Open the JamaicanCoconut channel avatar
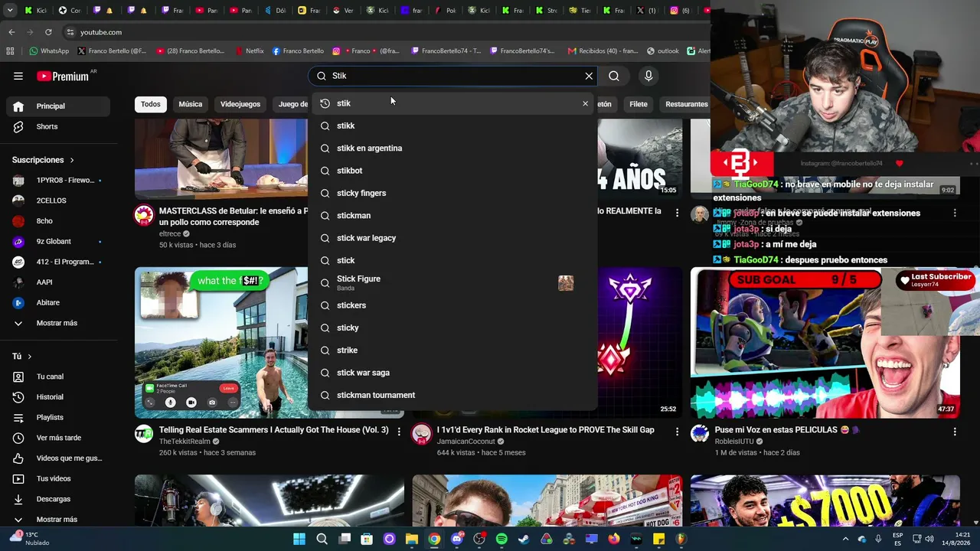Viewport: 980px width, 551px height. pos(422,434)
